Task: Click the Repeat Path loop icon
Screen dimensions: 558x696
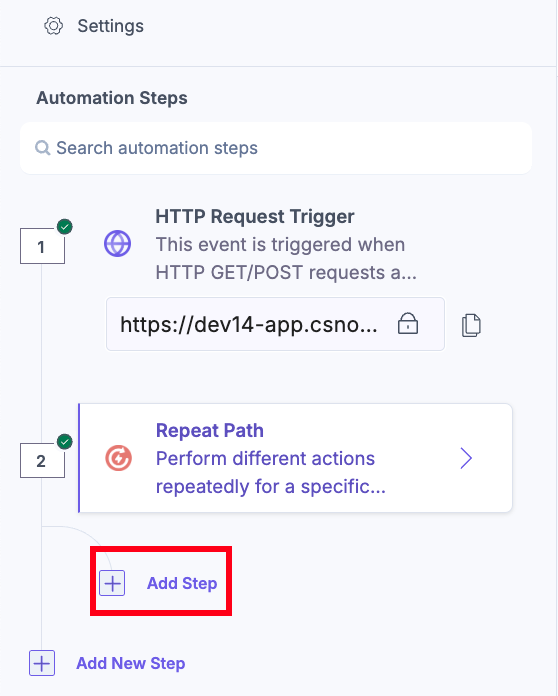Action: tap(118, 458)
